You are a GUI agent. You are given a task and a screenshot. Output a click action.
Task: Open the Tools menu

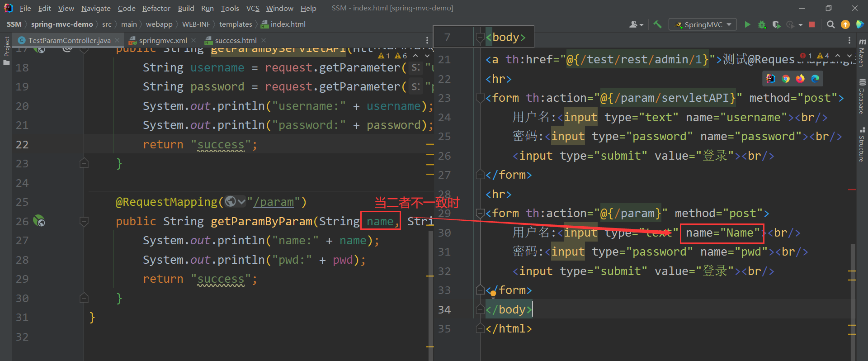(x=230, y=8)
